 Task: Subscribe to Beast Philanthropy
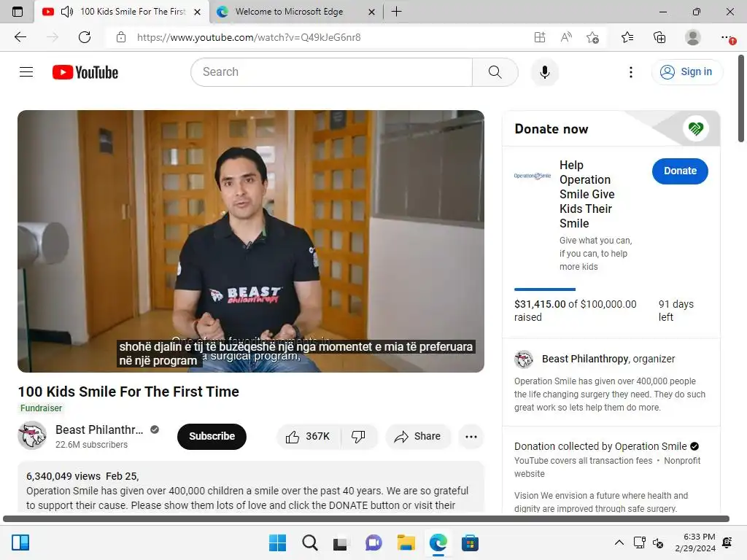pos(212,436)
